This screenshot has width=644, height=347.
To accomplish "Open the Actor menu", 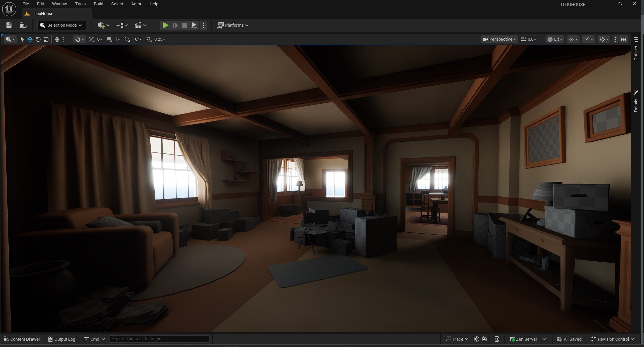I will (136, 4).
